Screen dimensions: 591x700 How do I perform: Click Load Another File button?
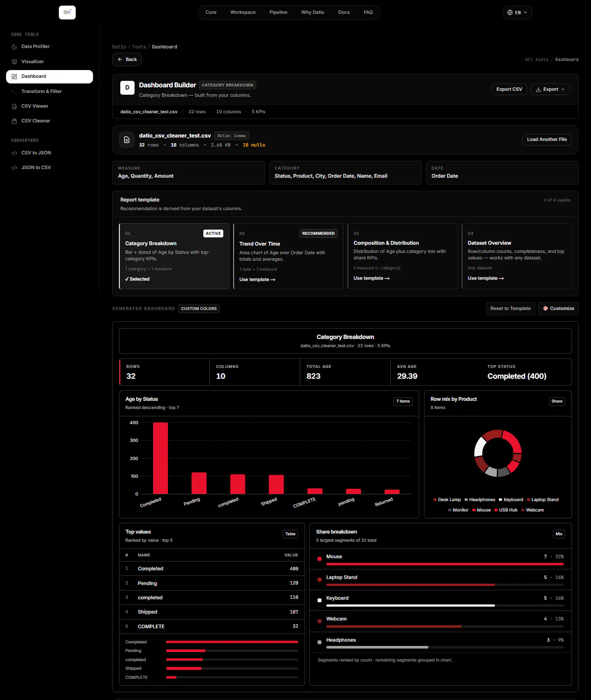click(x=547, y=140)
